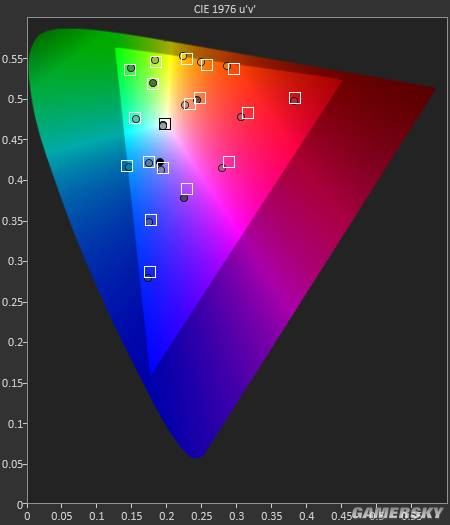Select the magenta target square marker
This screenshot has width=450, height=525.
click(229, 162)
